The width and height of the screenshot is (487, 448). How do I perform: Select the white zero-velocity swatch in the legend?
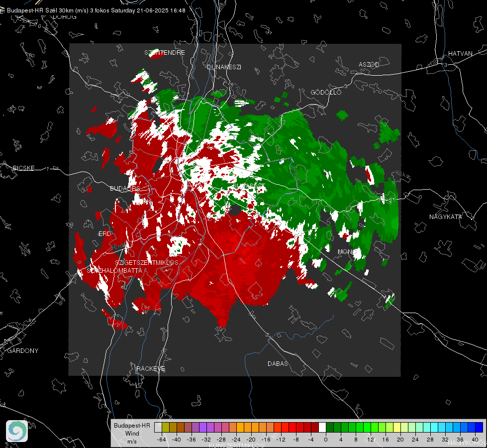coord(322,427)
